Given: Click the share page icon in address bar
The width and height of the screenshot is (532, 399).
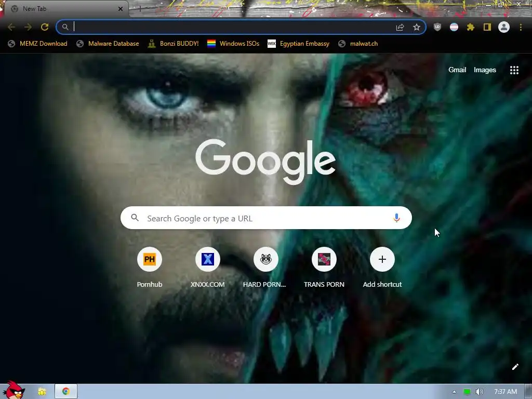Looking at the screenshot, I should pyautogui.click(x=400, y=27).
